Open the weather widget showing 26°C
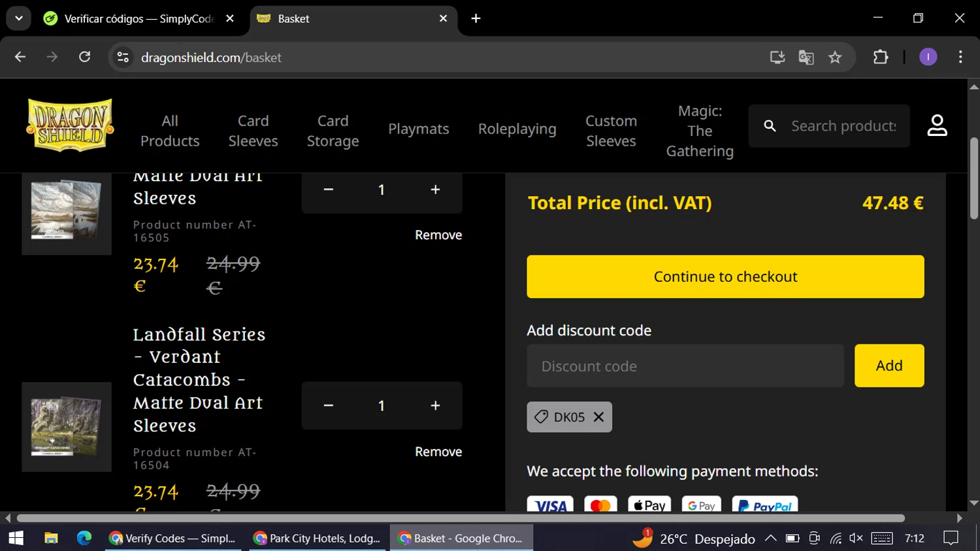Viewport: 980px width, 551px height. click(694, 538)
